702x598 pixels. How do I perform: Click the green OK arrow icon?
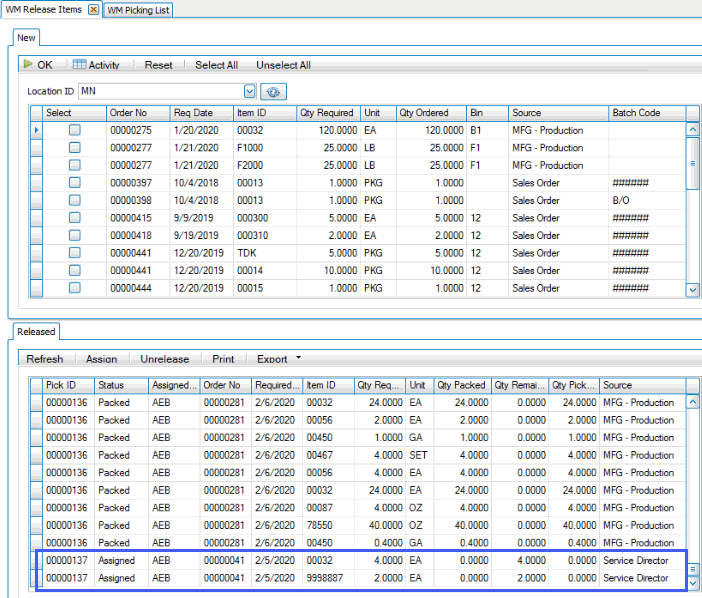pos(29,65)
